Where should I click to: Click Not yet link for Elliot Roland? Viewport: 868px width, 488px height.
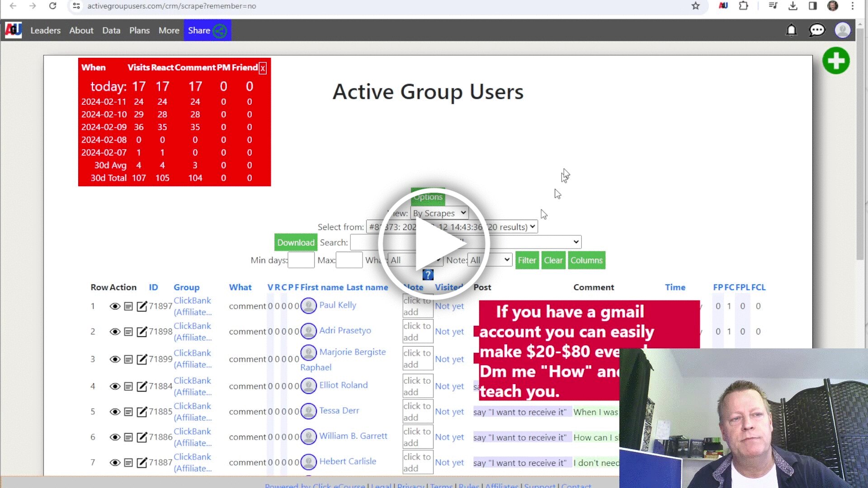pos(449,386)
